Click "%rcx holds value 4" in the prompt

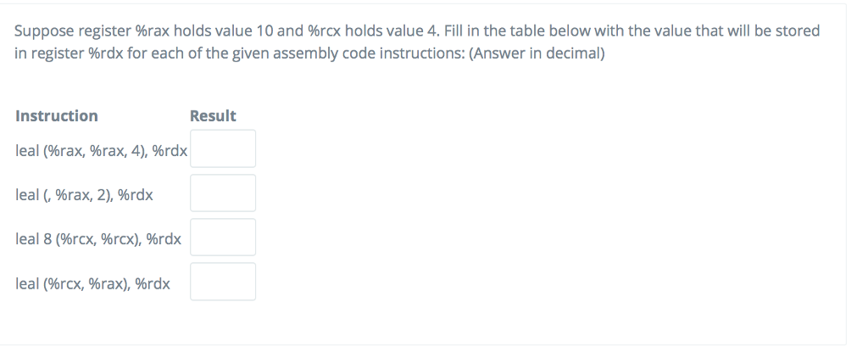tap(372, 31)
